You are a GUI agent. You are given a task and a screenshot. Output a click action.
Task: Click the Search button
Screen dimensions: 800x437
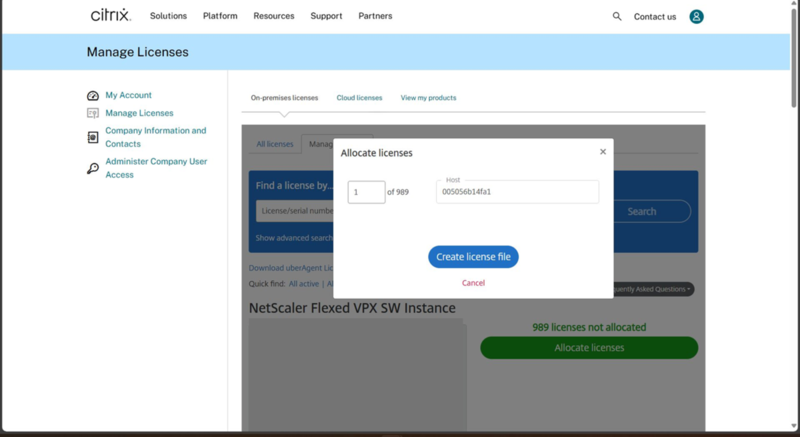click(652, 211)
